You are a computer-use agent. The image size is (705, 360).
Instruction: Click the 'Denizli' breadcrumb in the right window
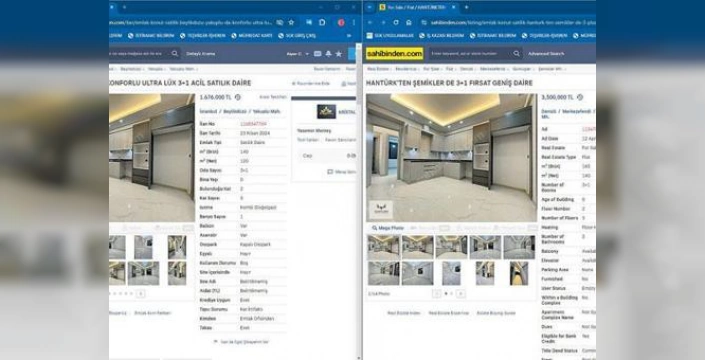(467, 69)
